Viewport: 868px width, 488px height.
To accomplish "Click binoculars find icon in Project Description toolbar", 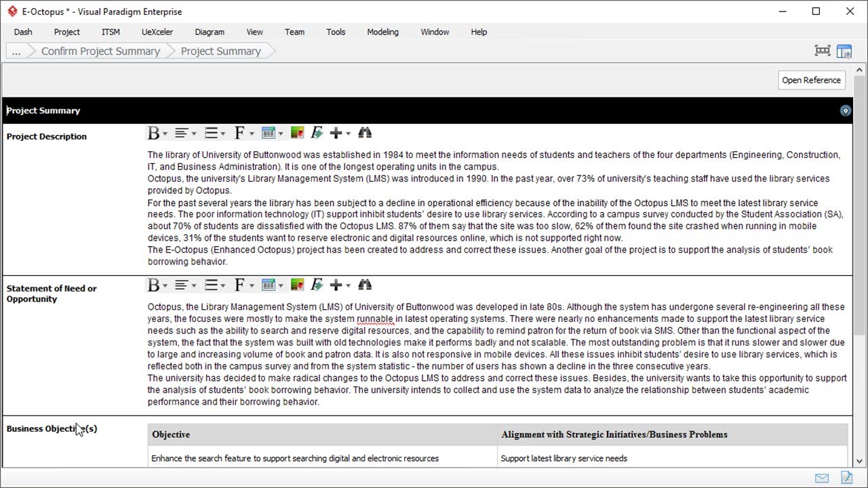I will 365,133.
